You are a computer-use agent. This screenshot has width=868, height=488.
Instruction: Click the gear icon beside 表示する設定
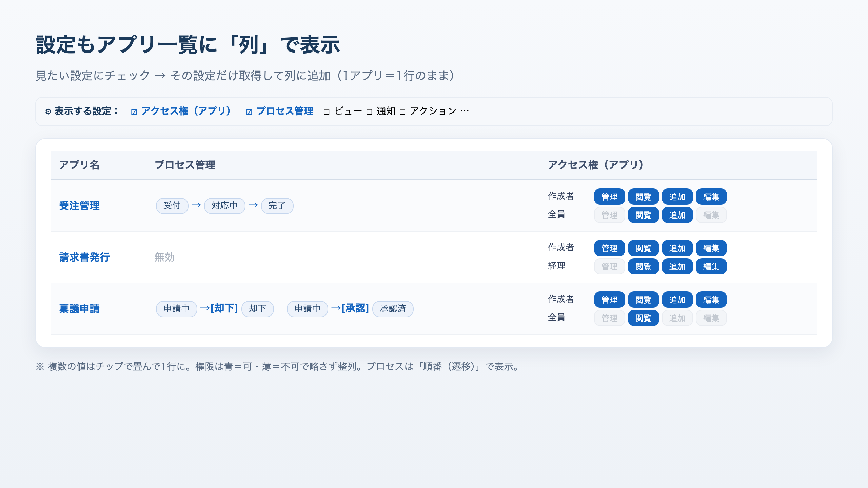click(48, 111)
